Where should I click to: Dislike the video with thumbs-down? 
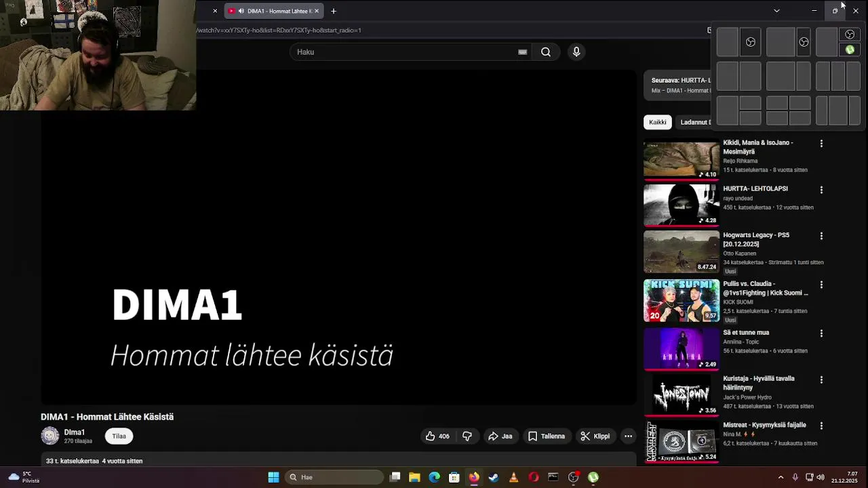(x=467, y=436)
